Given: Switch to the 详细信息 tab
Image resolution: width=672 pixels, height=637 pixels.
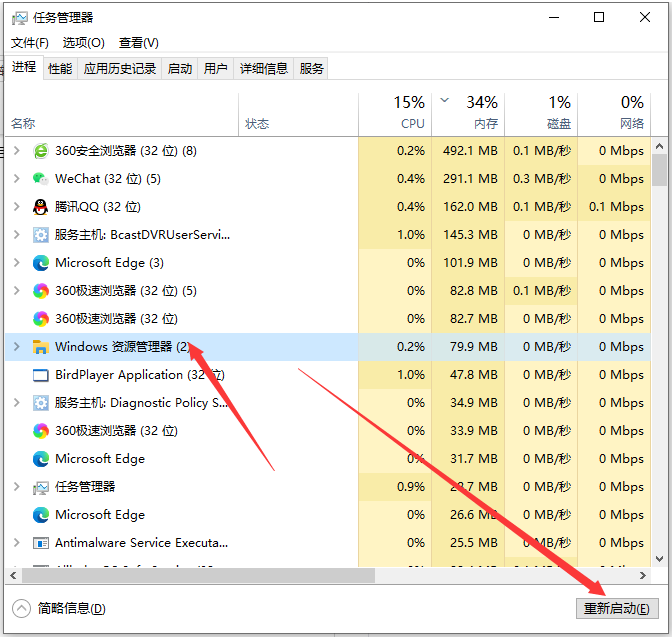Looking at the screenshot, I should pyautogui.click(x=264, y=68).
